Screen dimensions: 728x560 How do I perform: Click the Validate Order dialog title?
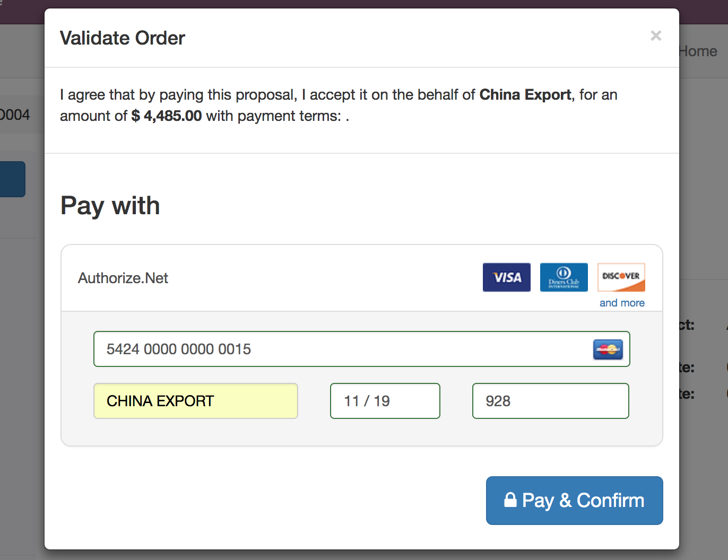(123, 38)
